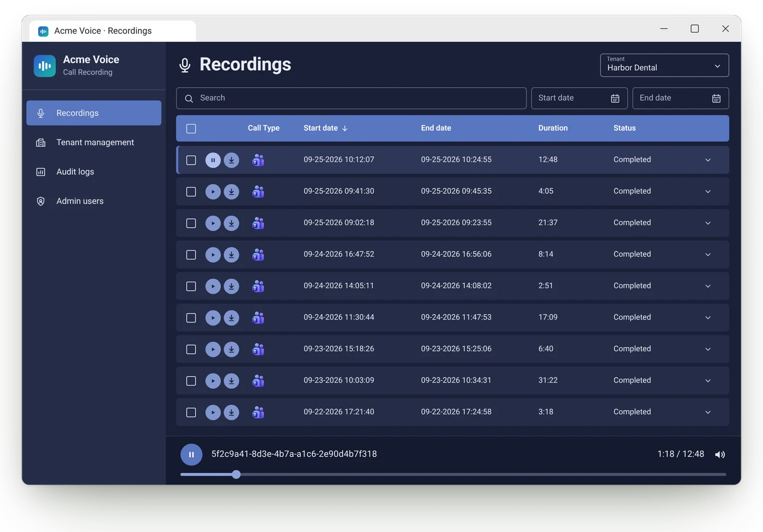Download the recording lasting 8:14
This screenshot has height=532, width=763.
click(x=232, y=255)
